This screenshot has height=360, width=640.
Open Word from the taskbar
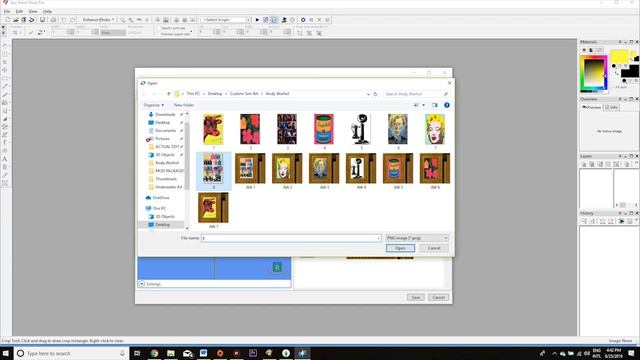(x=203, y=353)
